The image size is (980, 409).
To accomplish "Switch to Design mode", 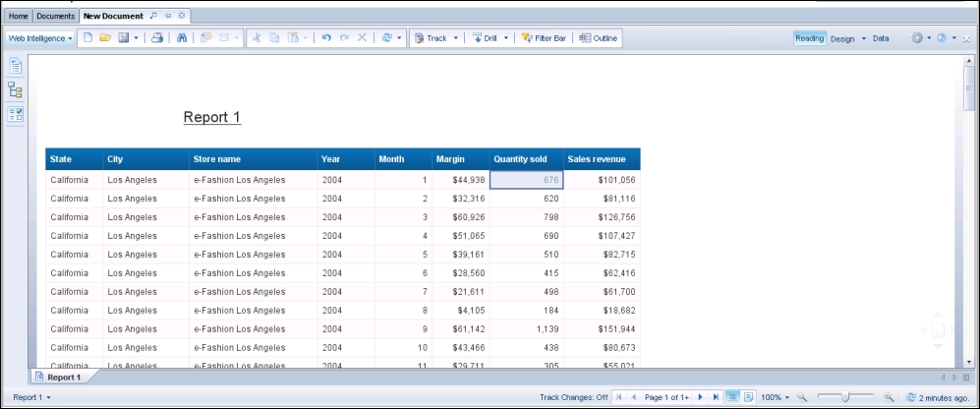I will tap(842, 38).
